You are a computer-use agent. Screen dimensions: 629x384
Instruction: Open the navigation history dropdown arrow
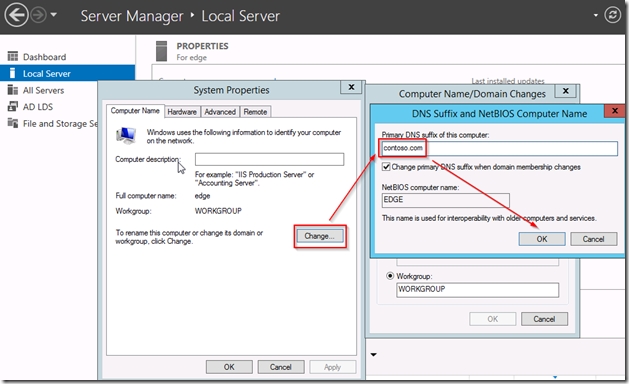tap(54, 15)
